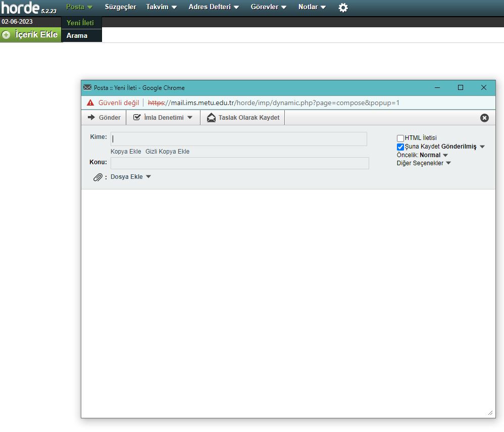Image resolution: width=504 pixels, height=432 pixels.
Task: Click the Konu subject field
Action: pyautogui.click(x=239, y=163)
